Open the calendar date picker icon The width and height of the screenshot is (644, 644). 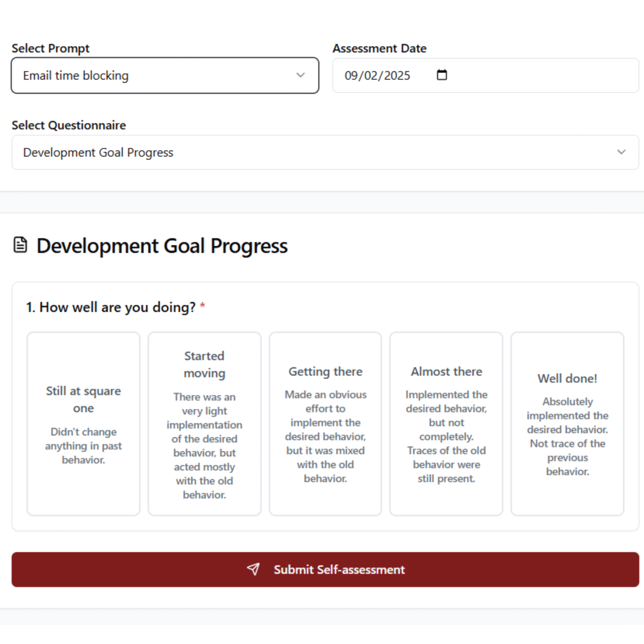click(442, 75)
